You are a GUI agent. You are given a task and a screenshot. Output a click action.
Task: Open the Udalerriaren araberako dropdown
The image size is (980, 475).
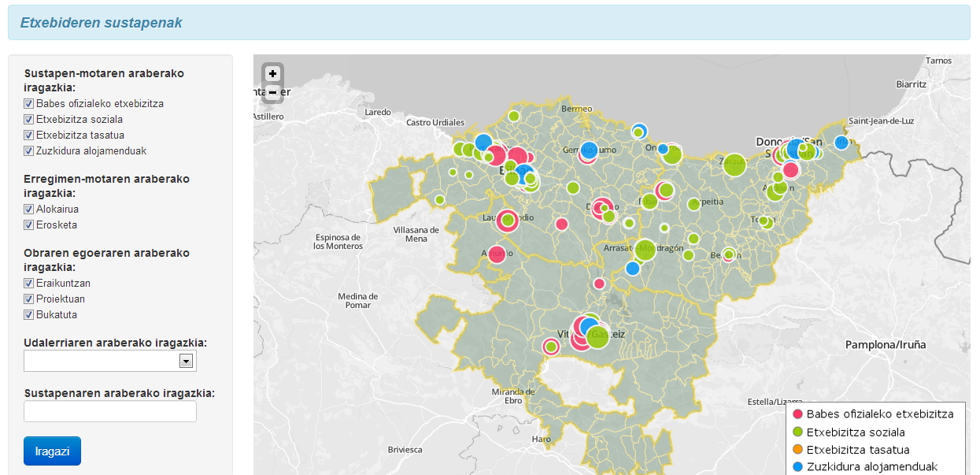(x=110, y=361)
